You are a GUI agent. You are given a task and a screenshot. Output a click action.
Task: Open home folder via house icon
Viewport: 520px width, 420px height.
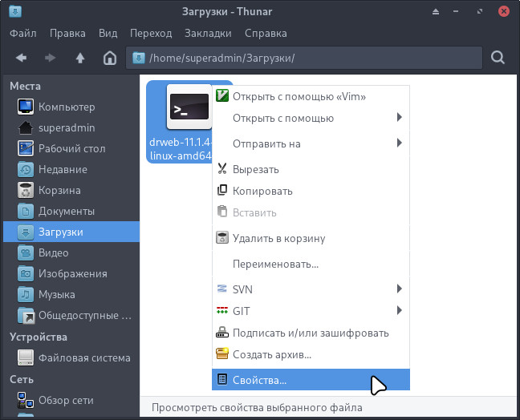coord(110,58)
